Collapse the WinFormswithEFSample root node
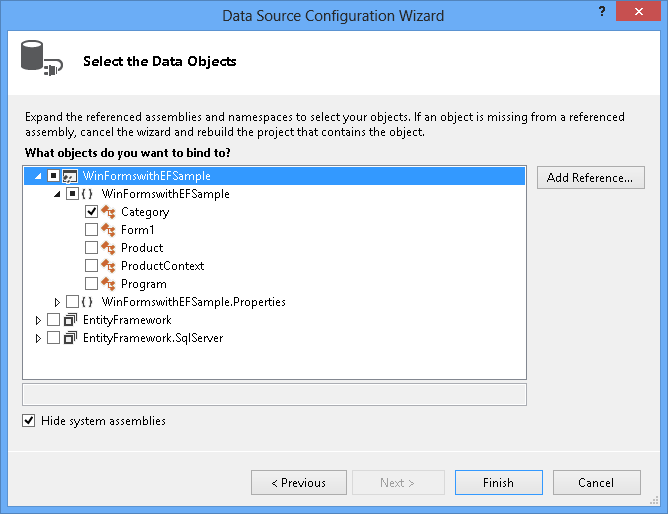Viewport: 668px width, 514px height. 39,176
